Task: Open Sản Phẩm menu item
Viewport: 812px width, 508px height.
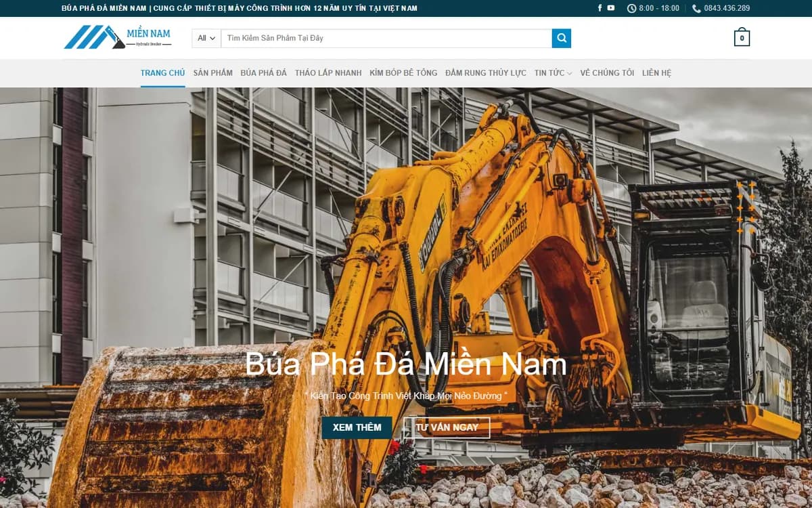Action: tap(212, 73)
